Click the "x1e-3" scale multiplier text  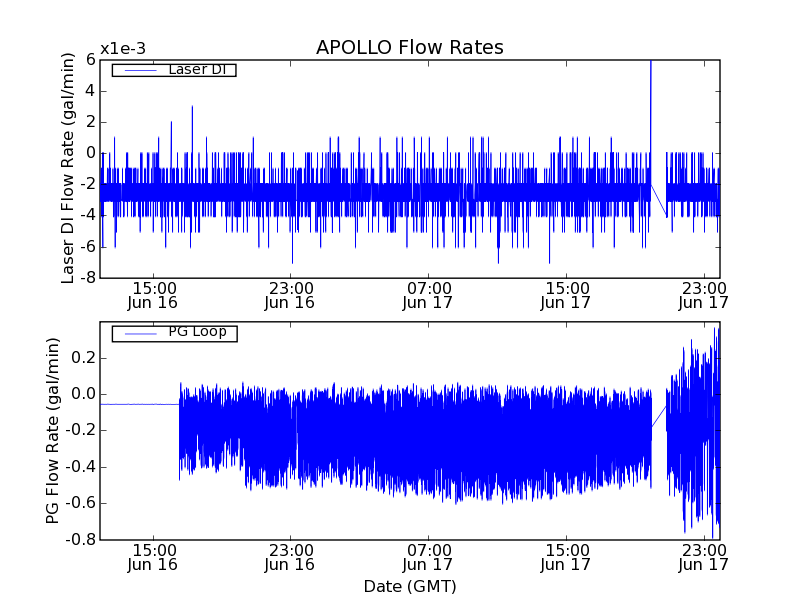pos(122,50)
